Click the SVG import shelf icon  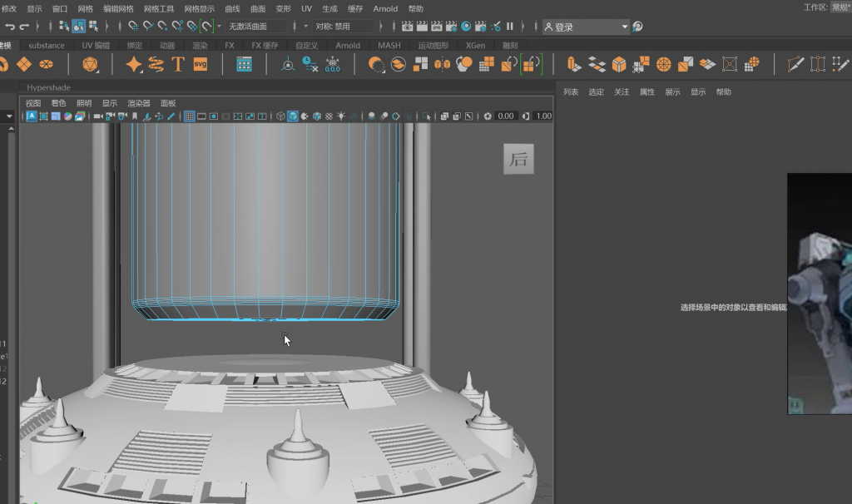click(200, 64)
